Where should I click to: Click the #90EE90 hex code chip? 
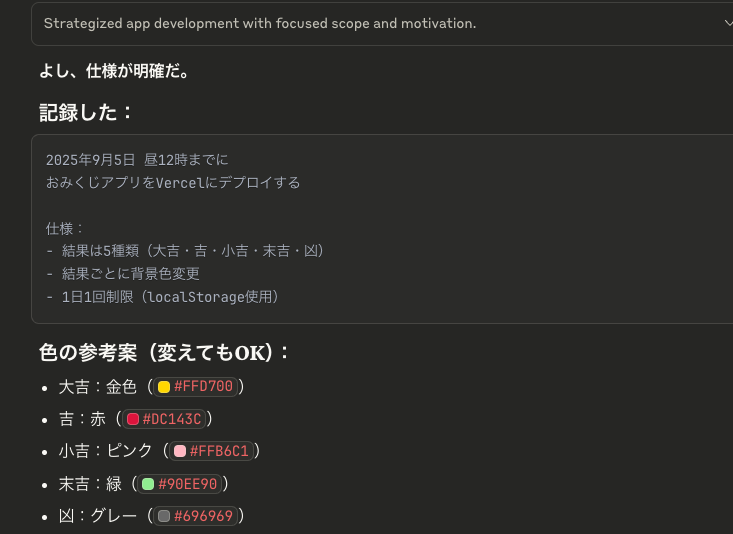point(180,484)
